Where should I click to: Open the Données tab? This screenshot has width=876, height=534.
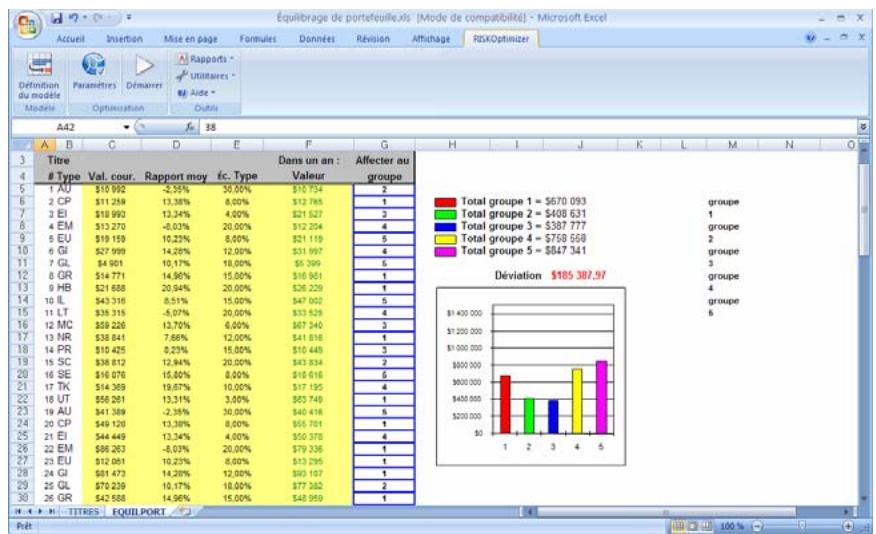[x=317, y=39]
